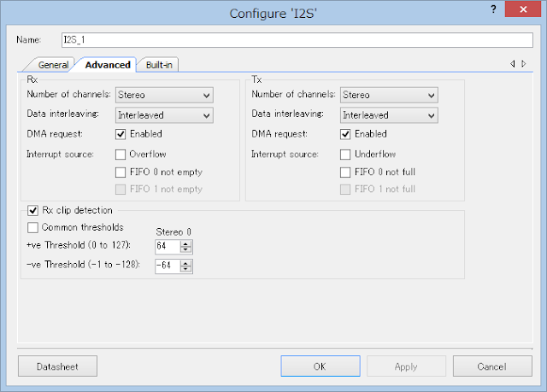Increase -ve Threshold with up arrow

tap(186, 263)
